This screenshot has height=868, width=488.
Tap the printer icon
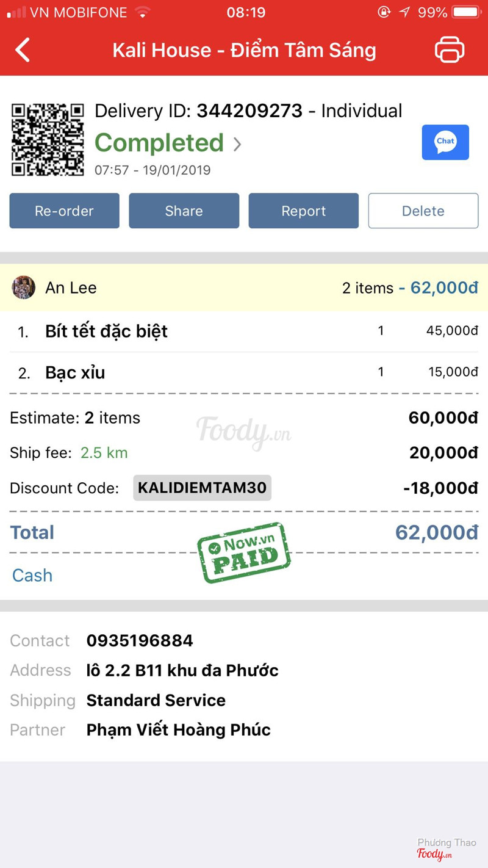450,50
